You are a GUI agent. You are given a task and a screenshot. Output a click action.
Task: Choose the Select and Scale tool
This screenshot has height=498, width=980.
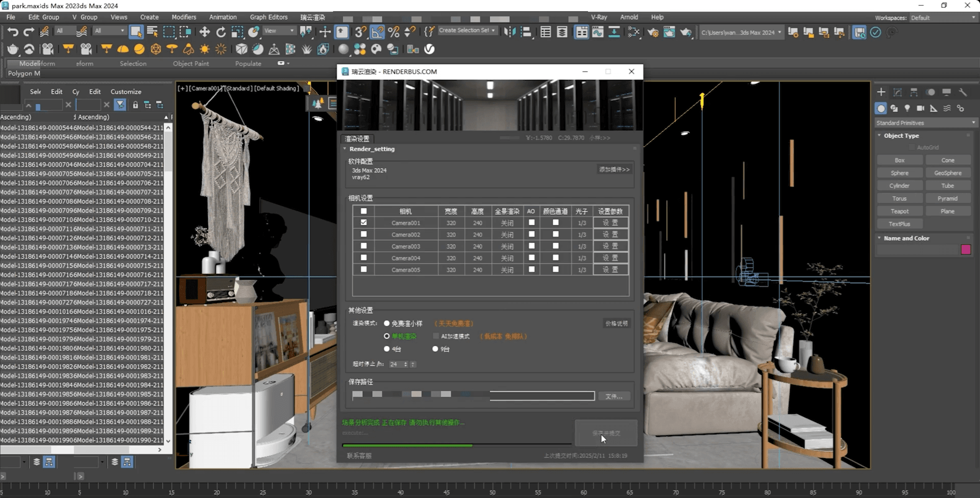[x=237, y=32]
